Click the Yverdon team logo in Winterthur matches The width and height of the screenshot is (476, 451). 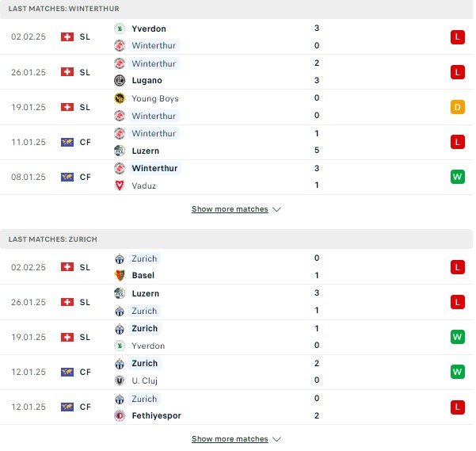[120, 29]
